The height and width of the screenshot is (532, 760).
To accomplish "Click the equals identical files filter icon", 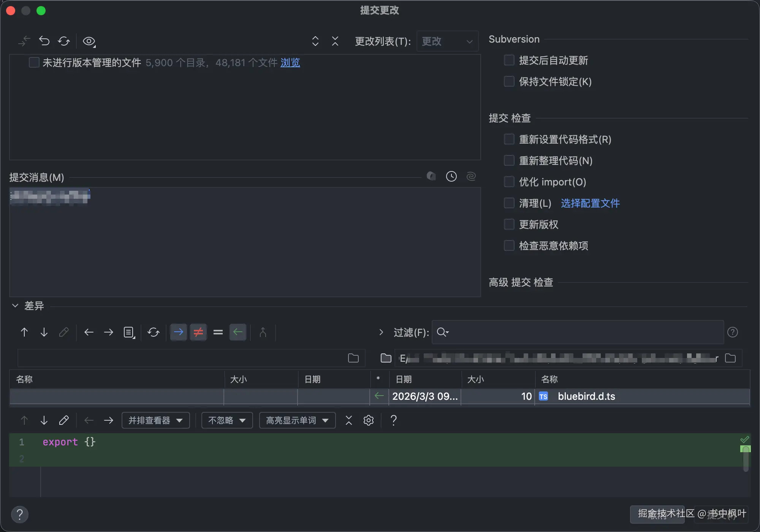I will click(218, 332).
